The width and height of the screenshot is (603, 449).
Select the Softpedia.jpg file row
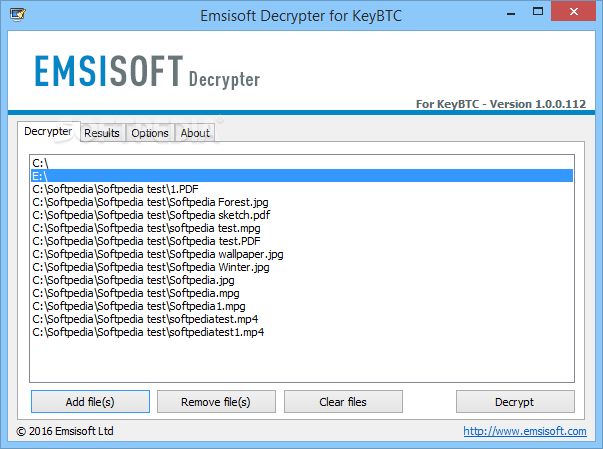302,280
